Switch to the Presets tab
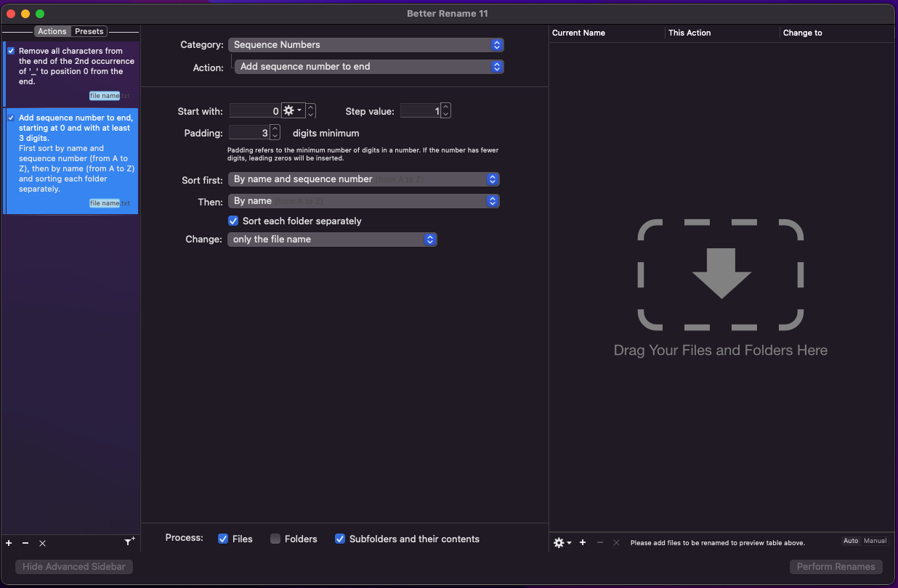Viewport: 898px width, 588px height. point(89,31)
